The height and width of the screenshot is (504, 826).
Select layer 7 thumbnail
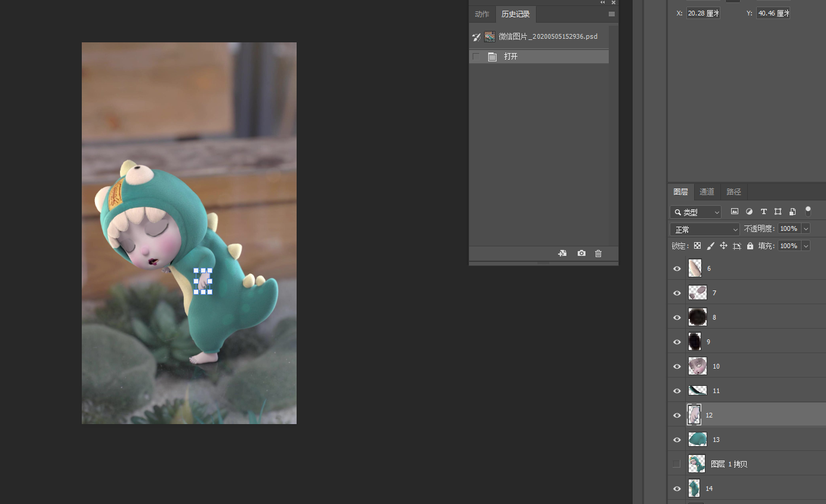click(698, 293)
